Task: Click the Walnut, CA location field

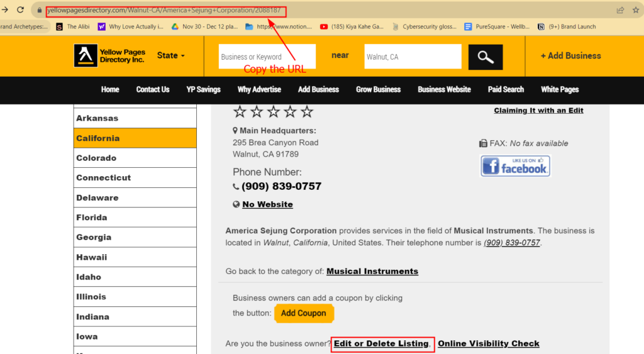Action: click(x=413, y=57)
